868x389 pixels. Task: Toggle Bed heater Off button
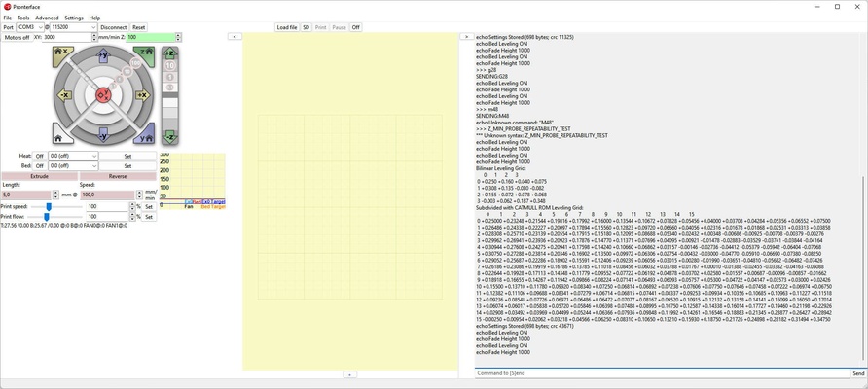(39, 166)
